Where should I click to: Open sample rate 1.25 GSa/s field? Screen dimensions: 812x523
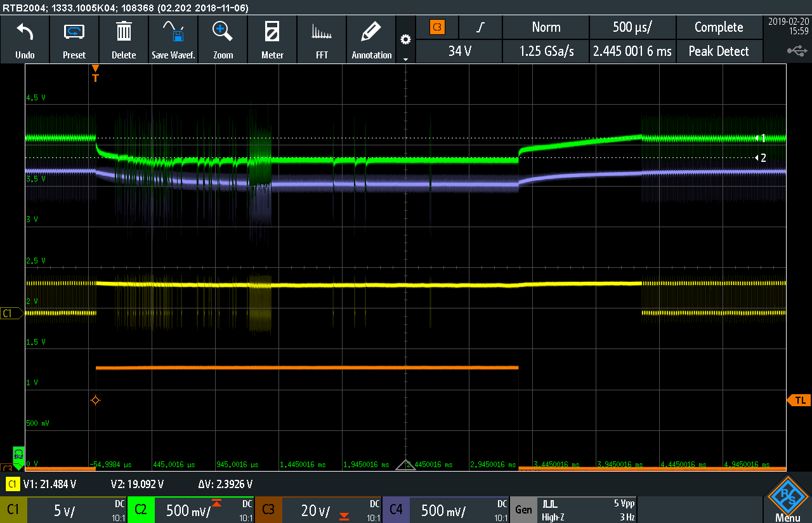546,51
